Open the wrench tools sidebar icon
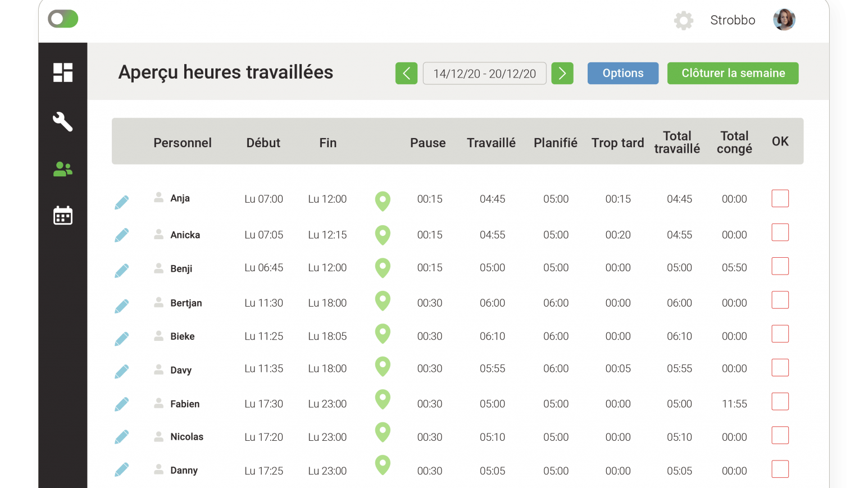 coord(63,121)
